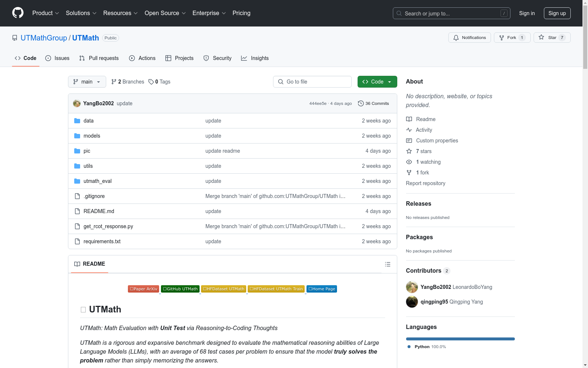The image size is (588, 368).
Task: Open the utmath_eval folder icon
Action: (x=77, y=181)
